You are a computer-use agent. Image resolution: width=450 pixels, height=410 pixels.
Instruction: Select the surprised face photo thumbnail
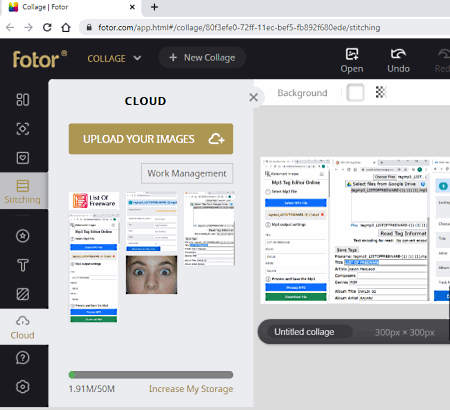click(x=151, y=275)
